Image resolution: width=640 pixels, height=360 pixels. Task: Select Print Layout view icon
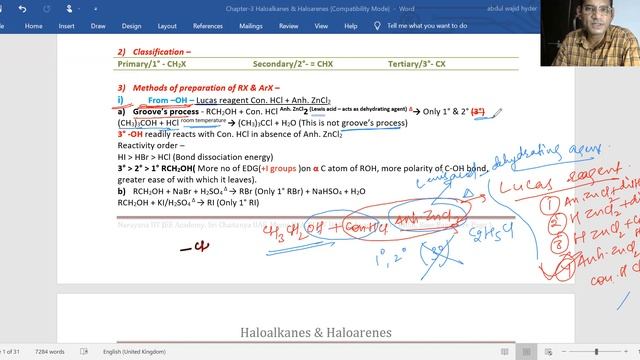click(x=527, y=351)
